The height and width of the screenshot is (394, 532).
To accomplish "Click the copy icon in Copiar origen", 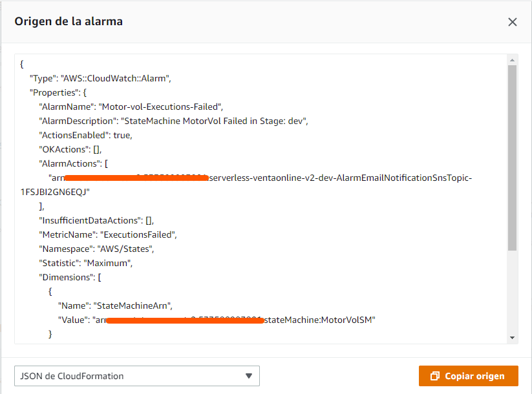I will [x=435, y=376].
